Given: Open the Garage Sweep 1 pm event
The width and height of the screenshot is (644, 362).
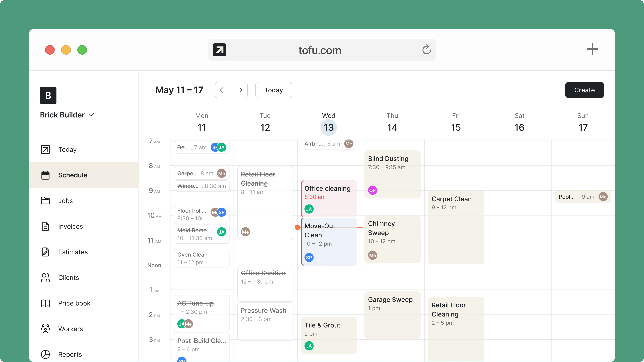Looking at the screenshot, I should click(392, 315).
